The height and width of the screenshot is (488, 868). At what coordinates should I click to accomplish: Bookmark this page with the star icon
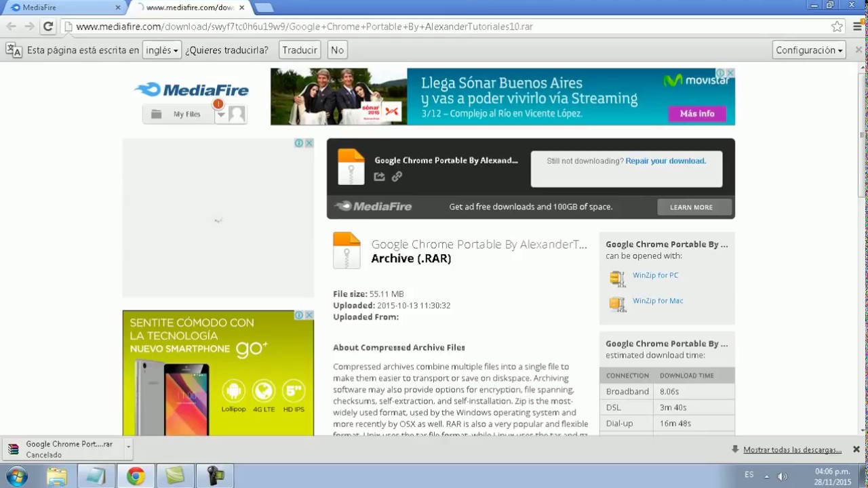(x=837, y=26)
